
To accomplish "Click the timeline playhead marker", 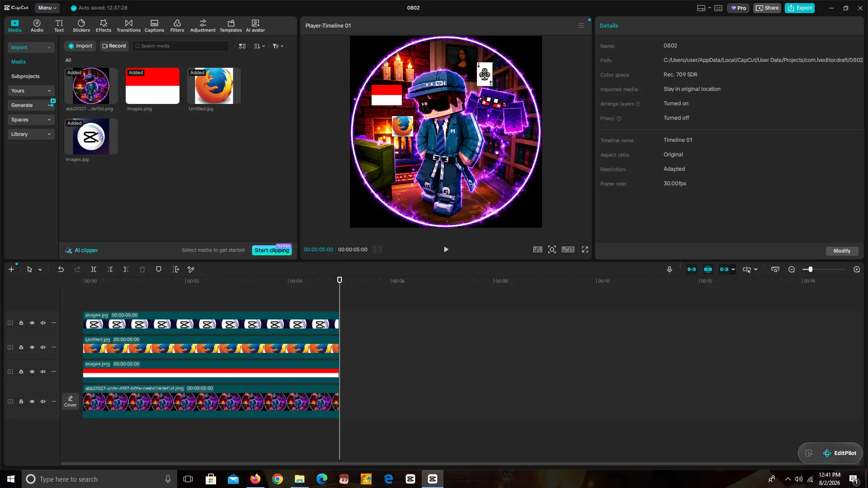I will (x=340, y=280).
